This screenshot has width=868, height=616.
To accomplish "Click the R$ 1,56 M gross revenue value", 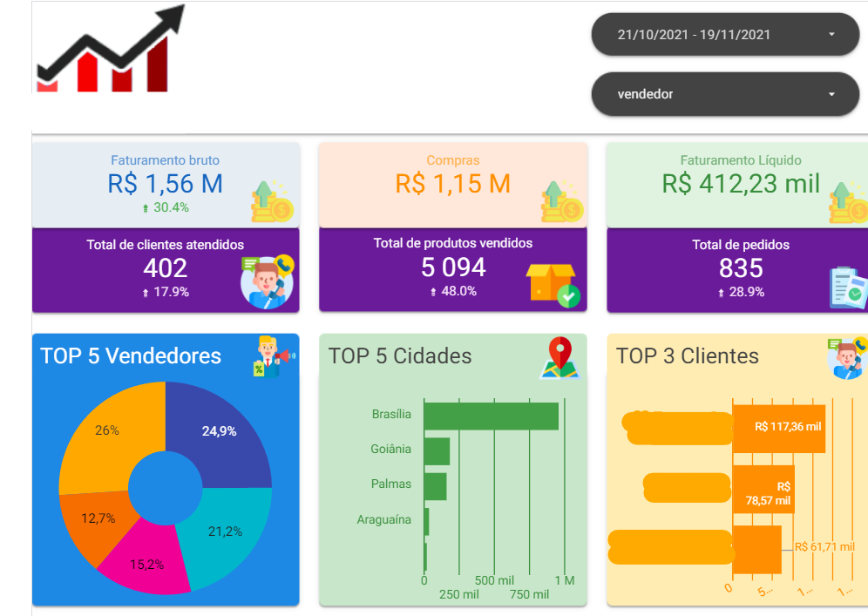I will pyautogui.click(x=165, y=184).
